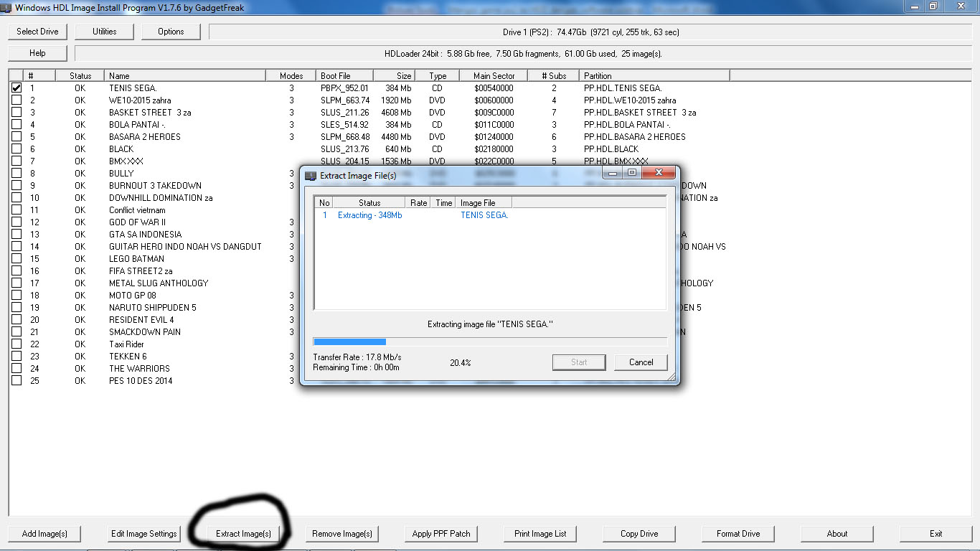Click the Add Image(s) button
Screen dimensions: 980x551
44,533
